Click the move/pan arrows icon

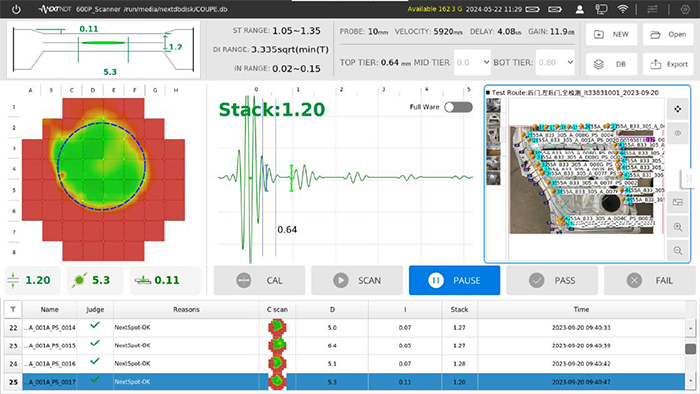pyautogui.click(x=678, y=109)
